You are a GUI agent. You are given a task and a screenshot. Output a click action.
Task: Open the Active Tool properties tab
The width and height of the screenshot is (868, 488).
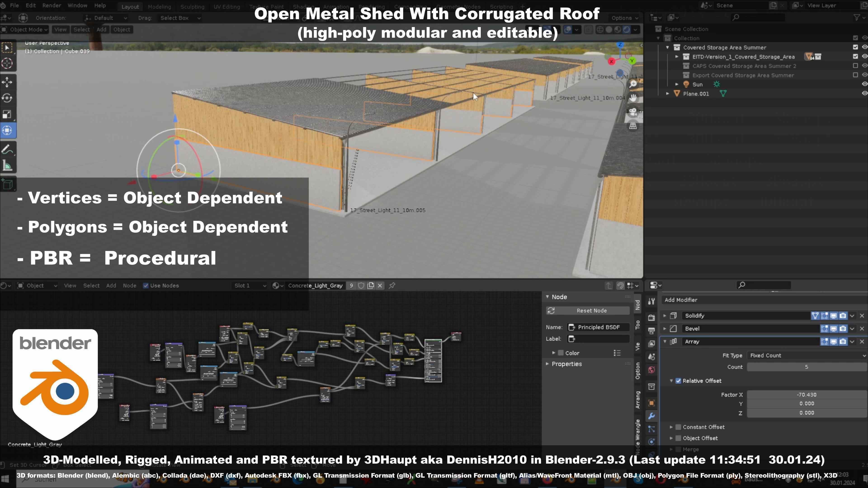[x=651, y=301]
